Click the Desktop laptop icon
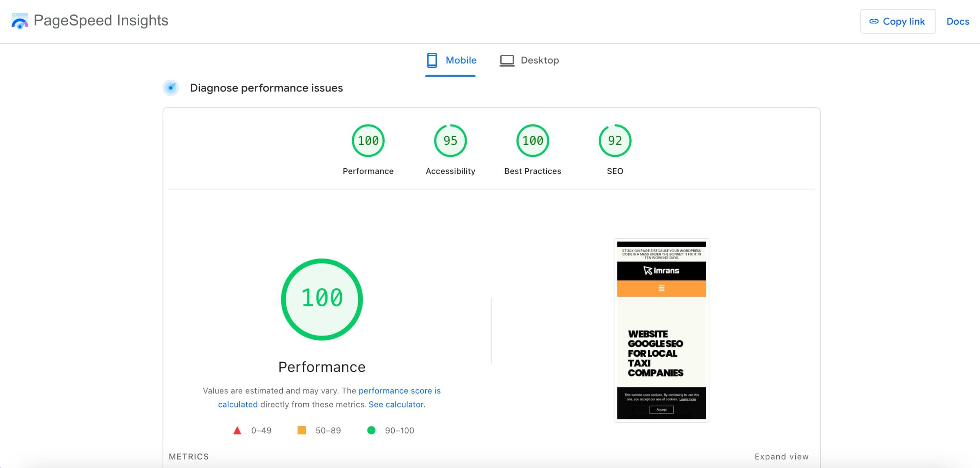Image resolution: width=980 pixels, height=468 pixels. tap(507, 61)
